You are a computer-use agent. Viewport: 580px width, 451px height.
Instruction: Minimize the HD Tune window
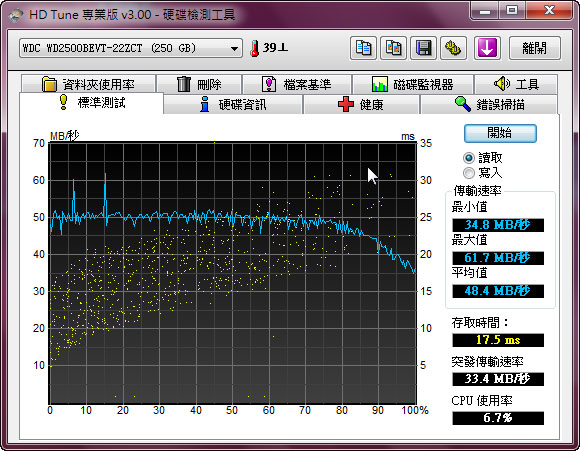click(485, 11)
